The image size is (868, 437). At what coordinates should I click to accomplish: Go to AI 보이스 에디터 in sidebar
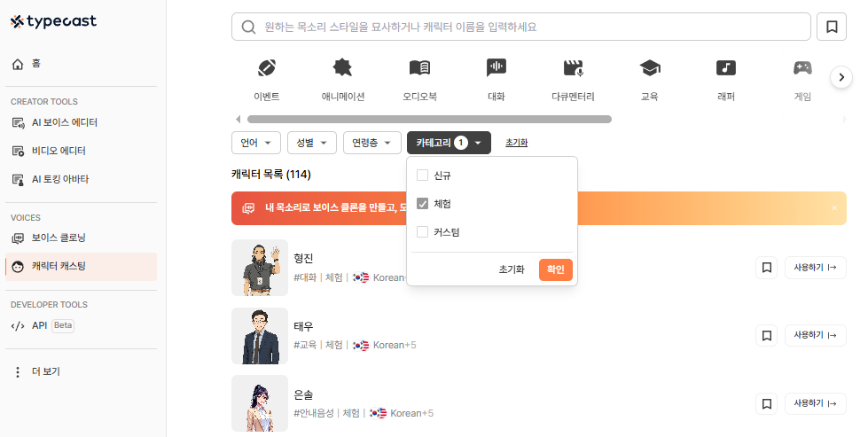coord(64,122)
